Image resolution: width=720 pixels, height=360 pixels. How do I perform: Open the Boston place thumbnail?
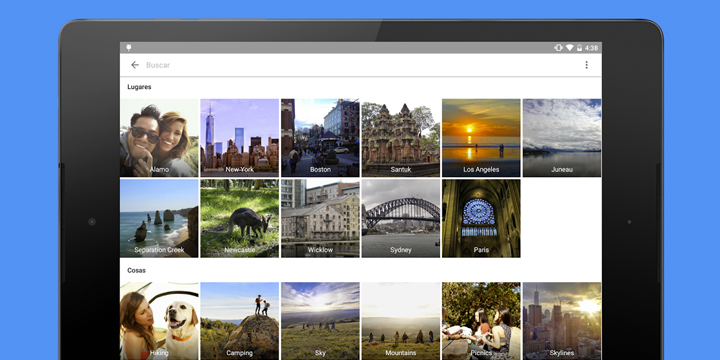tap(320, 138)
